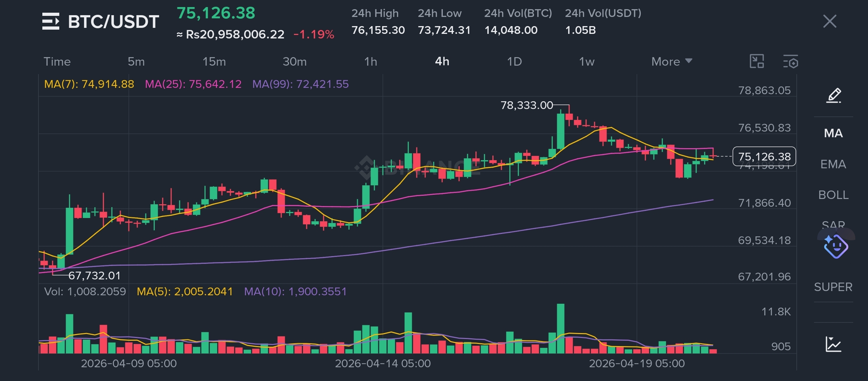Toggle the MA indicator on the chart

coord(833,133)
